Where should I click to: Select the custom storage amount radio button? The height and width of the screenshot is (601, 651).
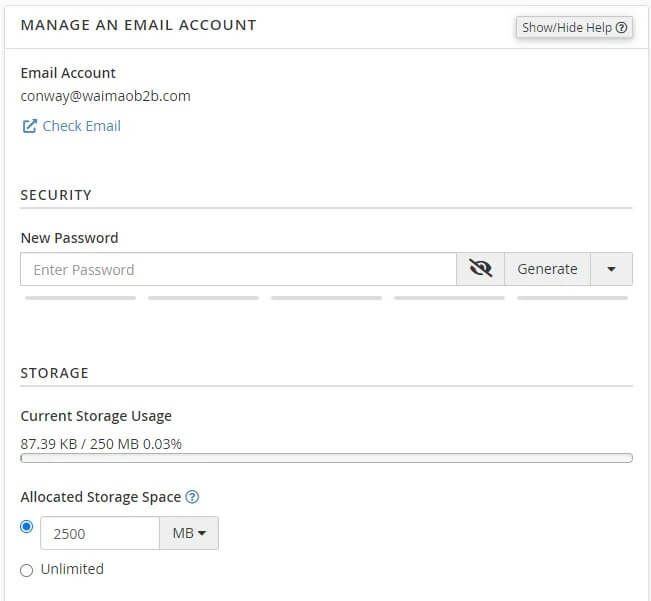click(27, 527)
